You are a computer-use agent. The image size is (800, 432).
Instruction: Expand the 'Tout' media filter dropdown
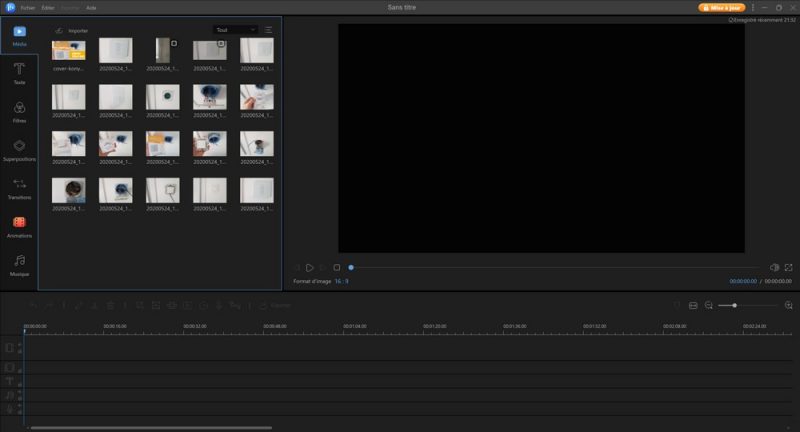pyautogui.click(x=236, y=30)
